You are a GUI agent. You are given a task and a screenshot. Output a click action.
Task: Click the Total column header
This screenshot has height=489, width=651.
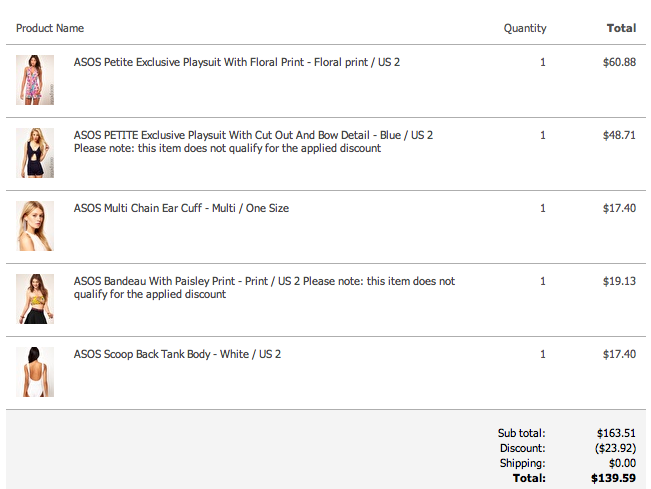point(621,28)
